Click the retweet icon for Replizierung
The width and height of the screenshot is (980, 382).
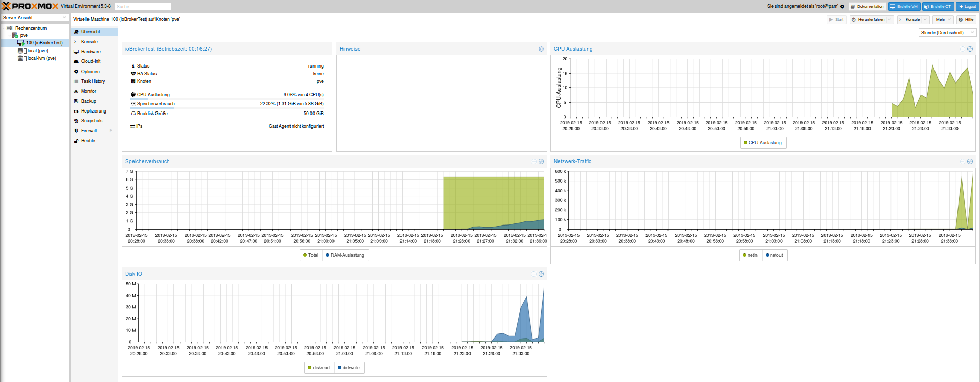pos(76,111)
